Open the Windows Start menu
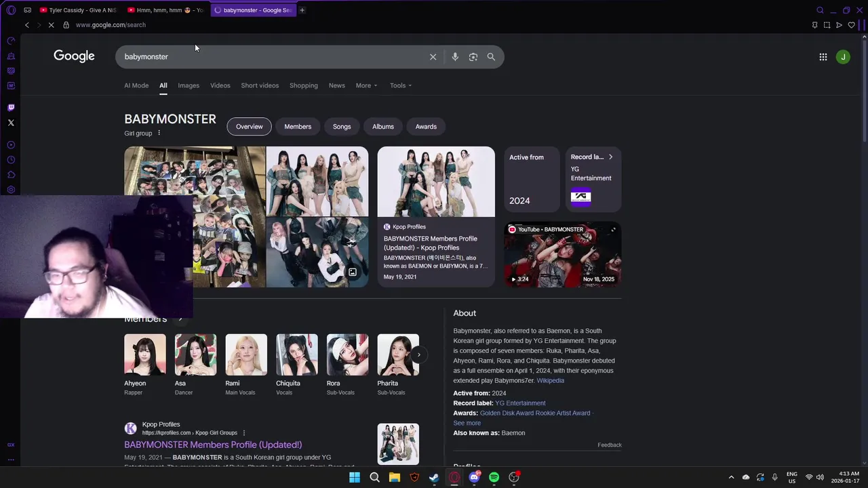This screenshot has width=868, height=488. [x=355, y=477]
